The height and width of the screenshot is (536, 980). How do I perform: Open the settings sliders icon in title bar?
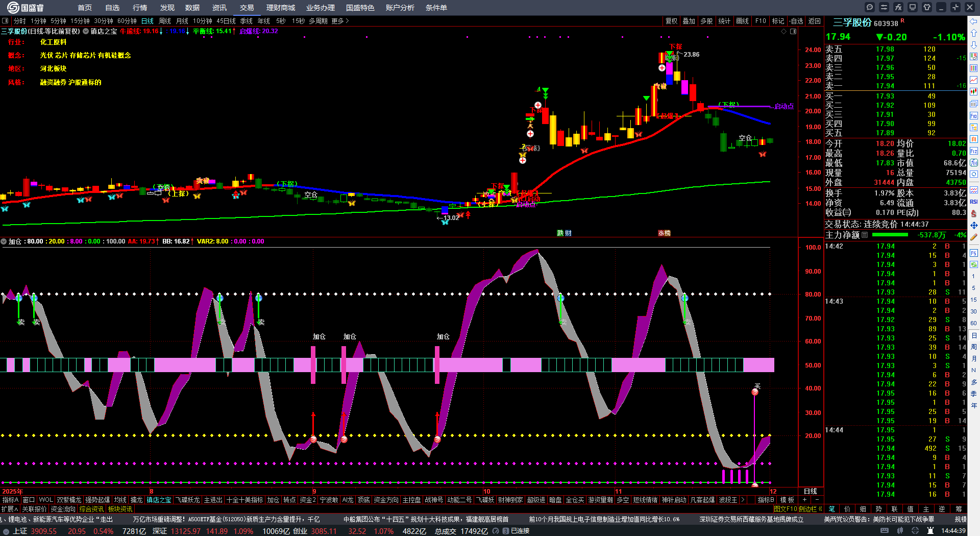[x=884, y=7]
